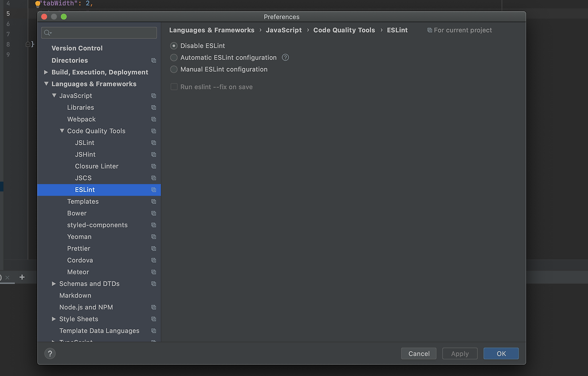Viewport: 588px width, 376px height.
Task: Collapse the Code Quality Tools node
Action: tap(62, 131)
